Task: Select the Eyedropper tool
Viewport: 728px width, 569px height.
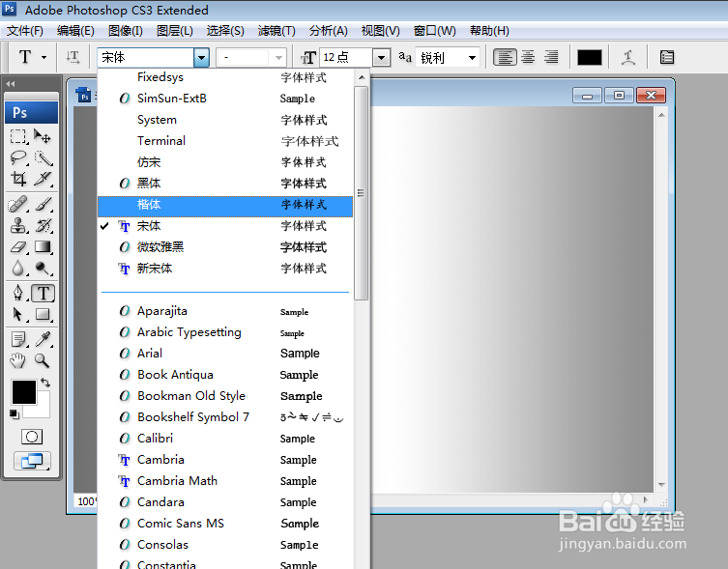Action: [44, 340]
